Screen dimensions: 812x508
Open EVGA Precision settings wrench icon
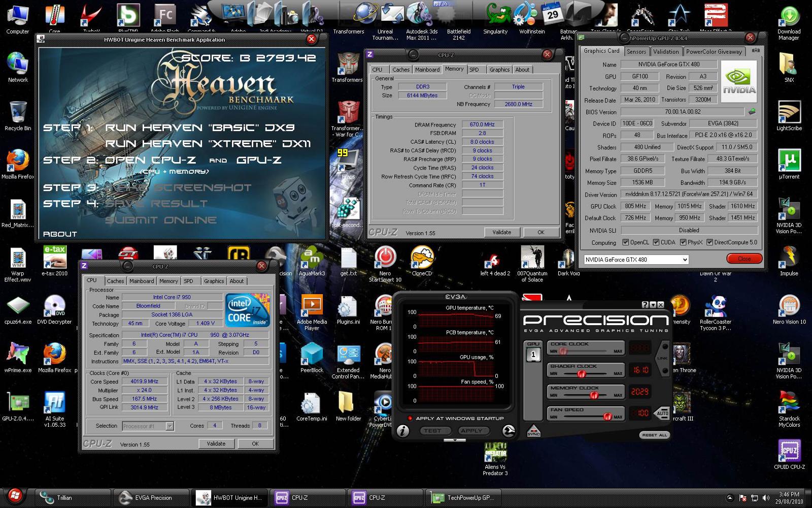[509, 431]
